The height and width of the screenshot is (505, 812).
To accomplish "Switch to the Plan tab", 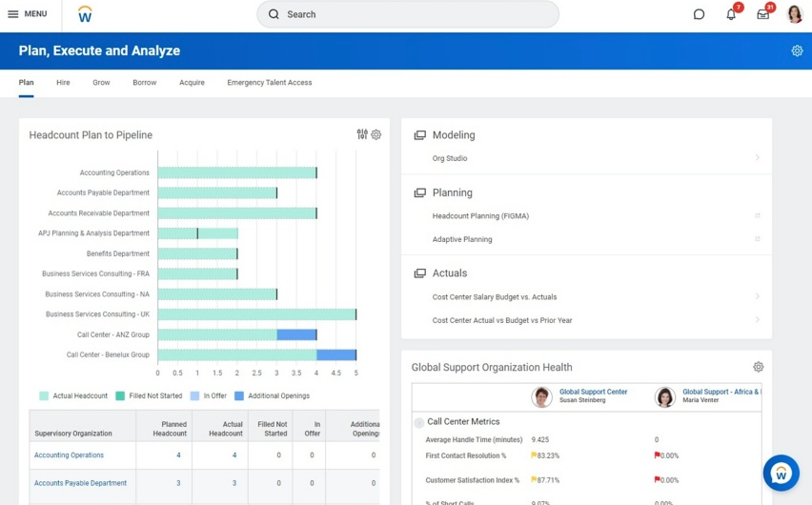I will [26, 82].
